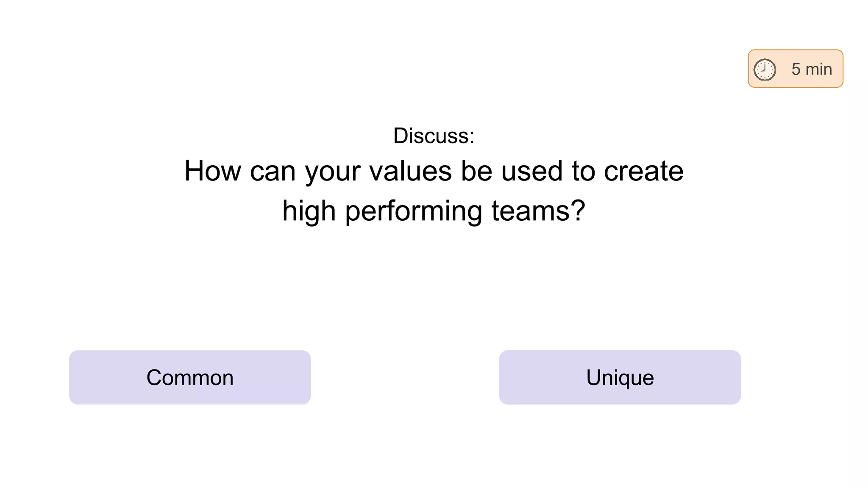Click the number "5" in the timer
Screen dimensions: 868x488
[x=796, y=69]
